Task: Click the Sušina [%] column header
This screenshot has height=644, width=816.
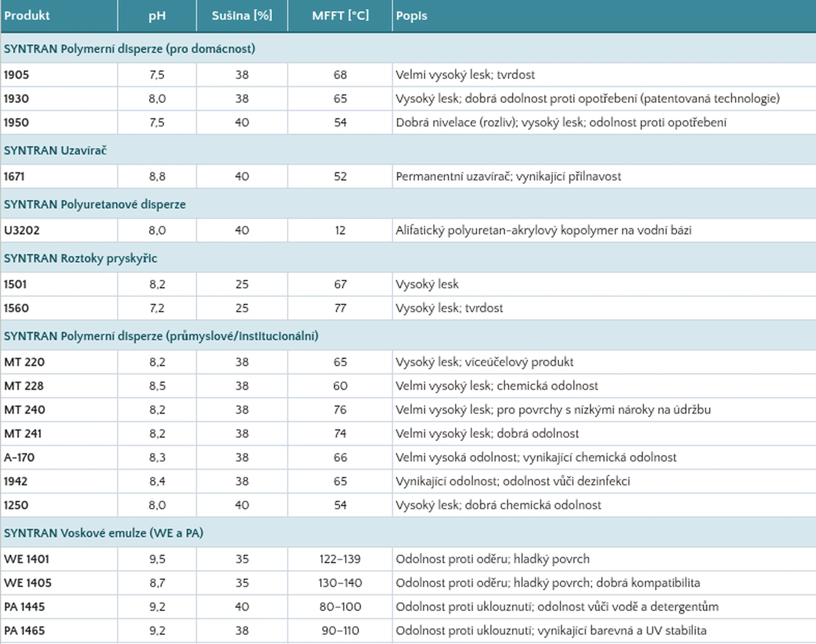Action: tap(242, 16)
